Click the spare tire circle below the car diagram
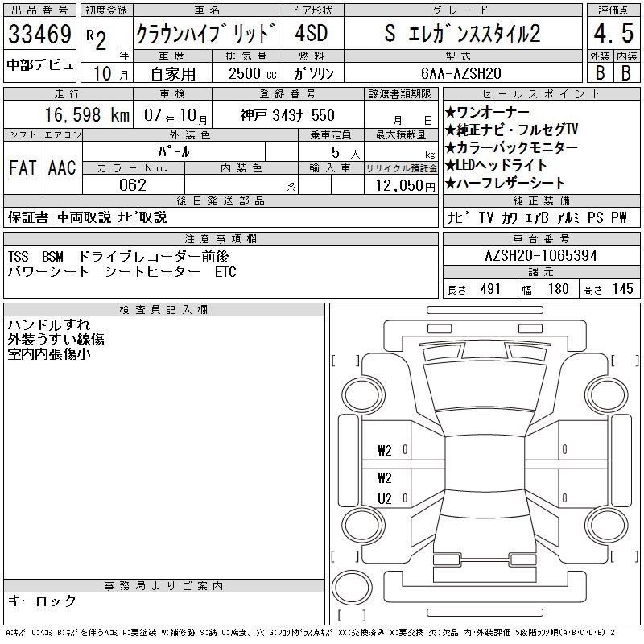The image size is (644, 644). pos(352,588)
